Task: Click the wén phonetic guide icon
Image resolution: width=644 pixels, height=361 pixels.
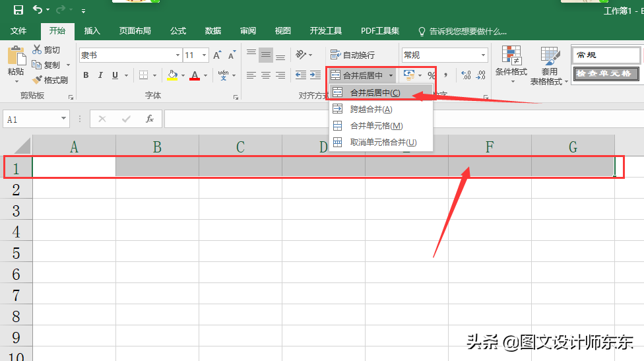Action: [x=224, y=75]
